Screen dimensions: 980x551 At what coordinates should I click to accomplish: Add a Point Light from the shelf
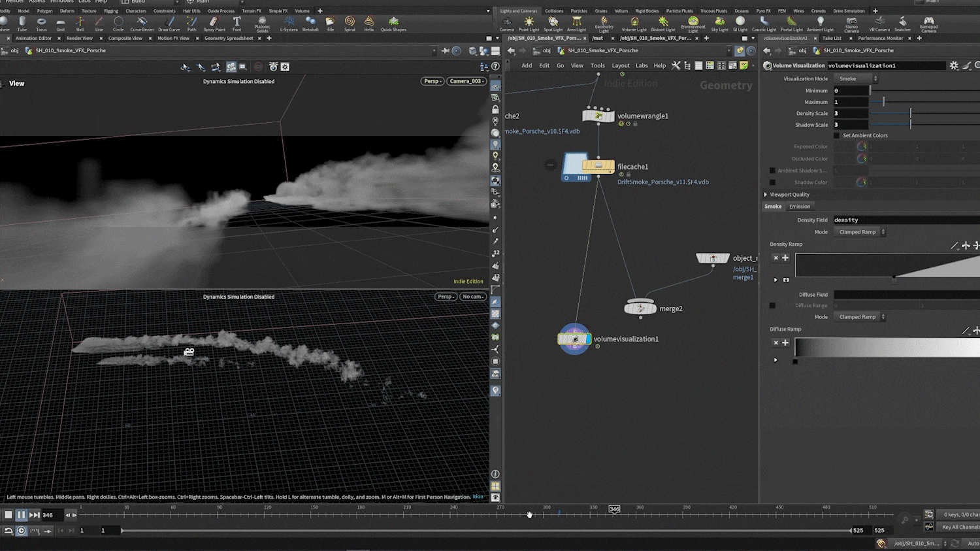coord(529,24)
